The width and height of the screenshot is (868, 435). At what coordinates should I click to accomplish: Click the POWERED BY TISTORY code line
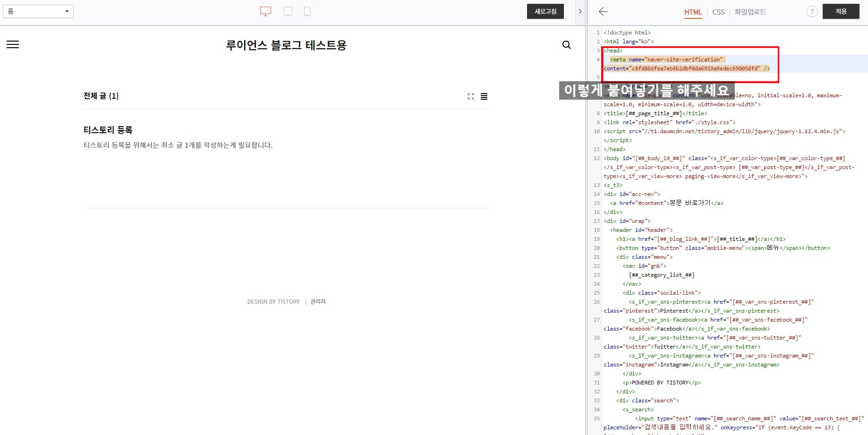pyautogui.click(x=662, y=383)
